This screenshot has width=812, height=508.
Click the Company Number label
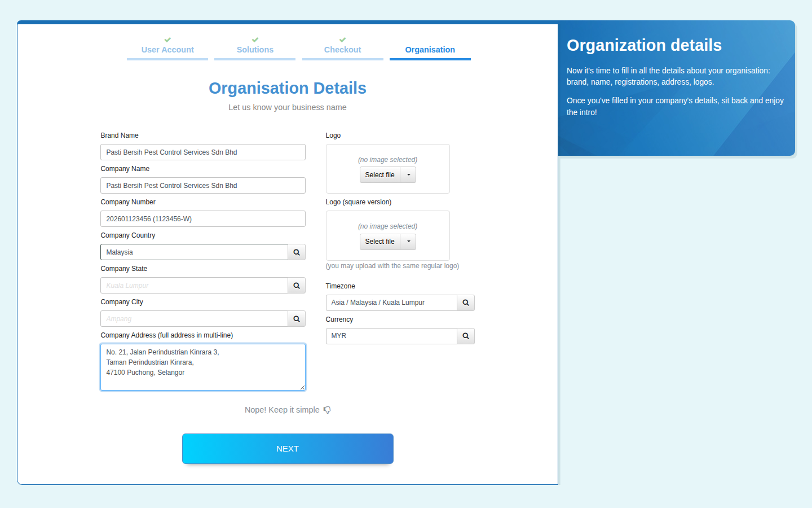coord(128,202)
